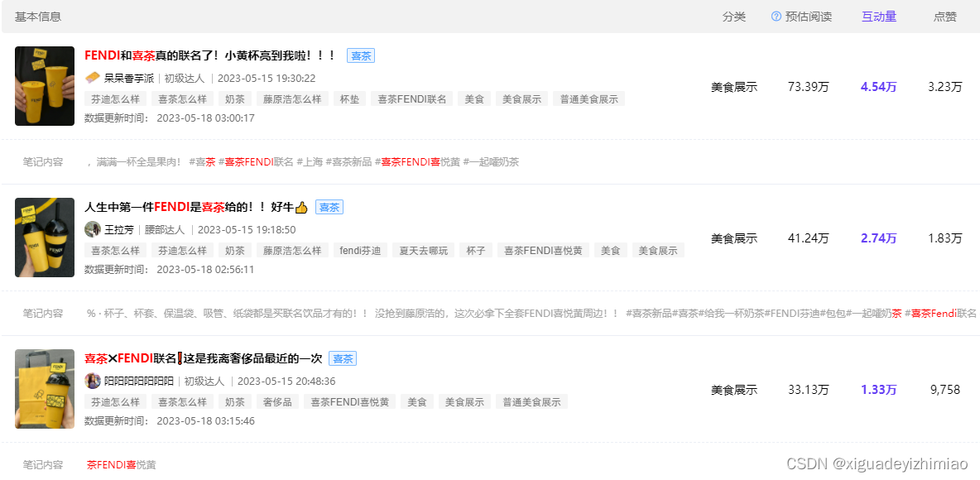This screenshot has height=480, width=980.
Task: Click 夏天去哪玩 tag in second post
Action: click(423, 250)
